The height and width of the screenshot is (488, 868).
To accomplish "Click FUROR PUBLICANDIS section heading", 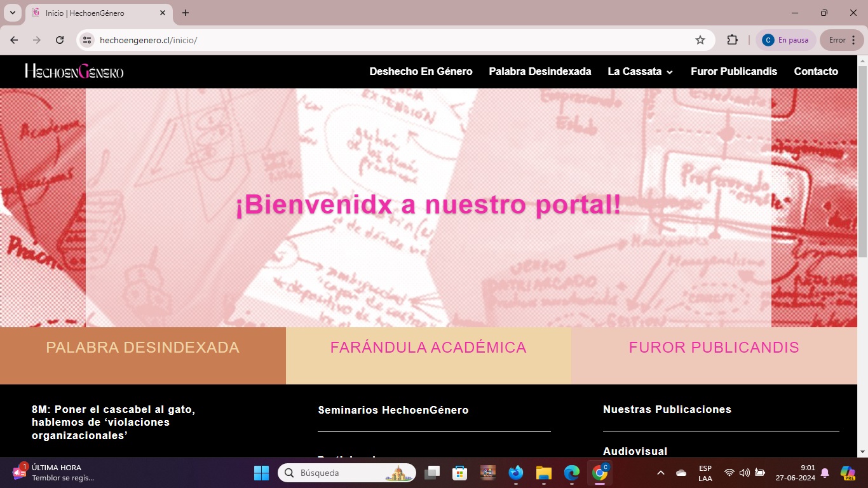I will 714,348.
